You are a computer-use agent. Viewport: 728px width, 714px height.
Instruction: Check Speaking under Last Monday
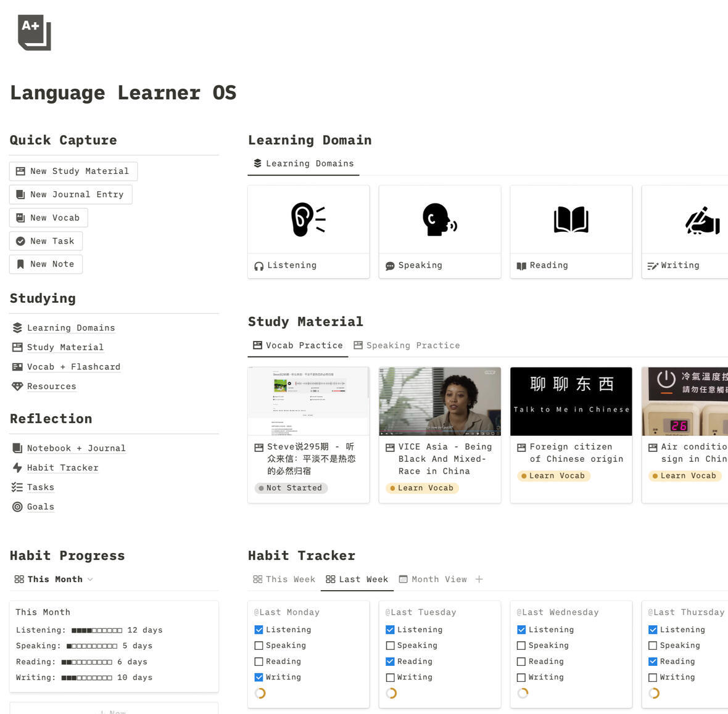pyautogui.click(x=259, y=646)
